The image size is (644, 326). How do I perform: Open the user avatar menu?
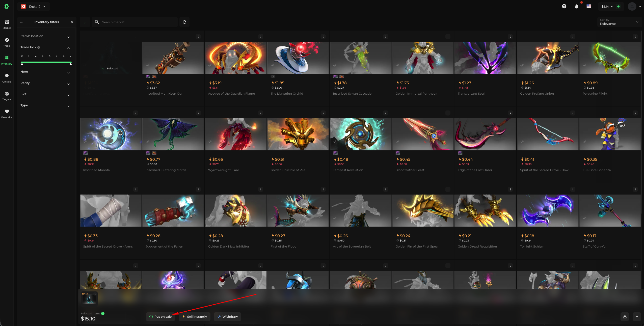[x=632, y=6]
